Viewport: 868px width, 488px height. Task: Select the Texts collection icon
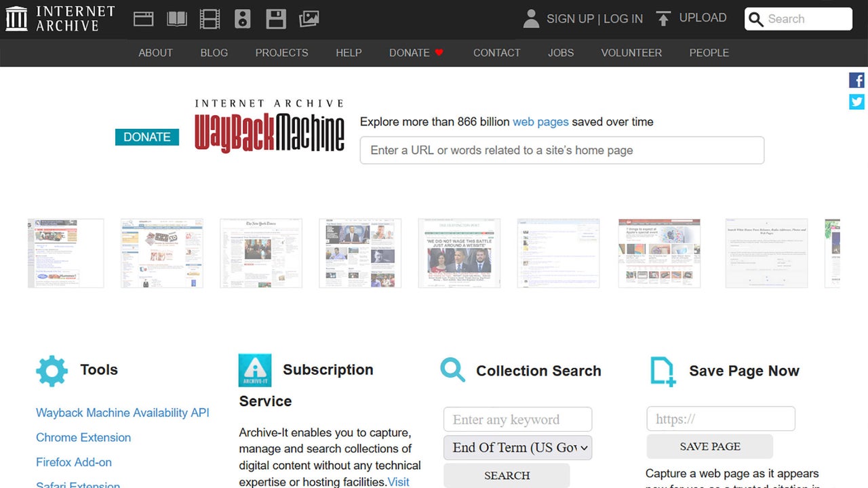coord(176,18)
